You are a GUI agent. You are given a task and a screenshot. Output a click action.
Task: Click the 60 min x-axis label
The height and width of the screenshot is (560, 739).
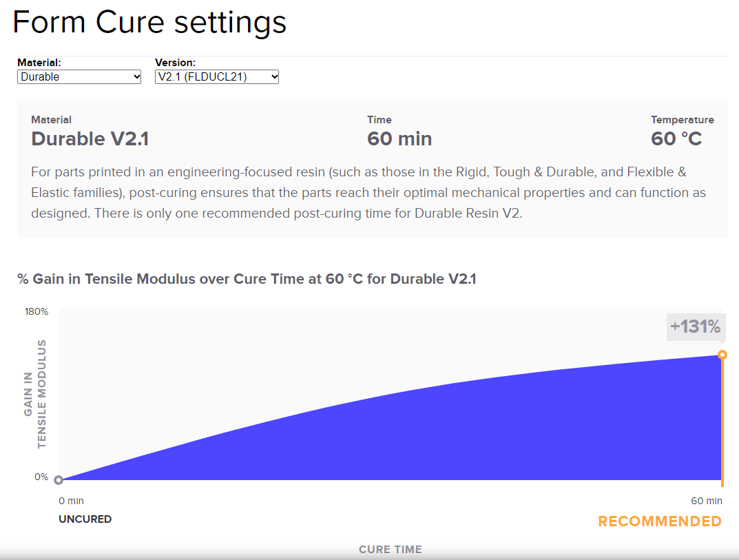(707, 501)
